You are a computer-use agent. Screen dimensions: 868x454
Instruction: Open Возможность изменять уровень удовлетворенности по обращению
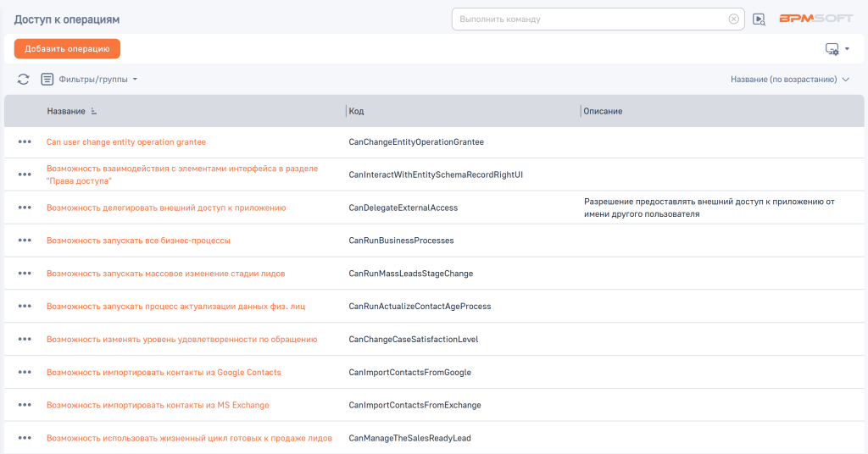181,340
